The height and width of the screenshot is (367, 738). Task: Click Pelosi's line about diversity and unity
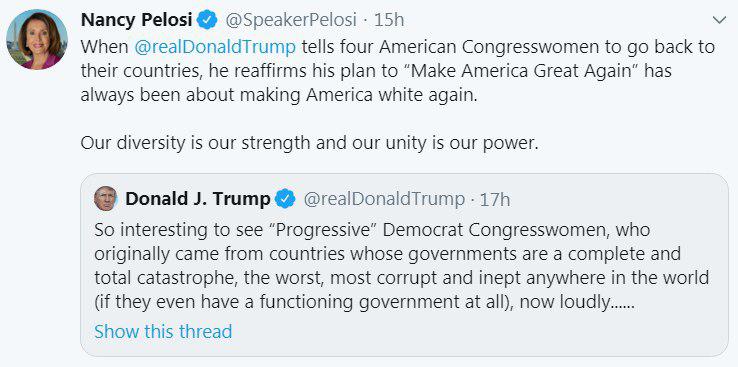tap(309, 143)
